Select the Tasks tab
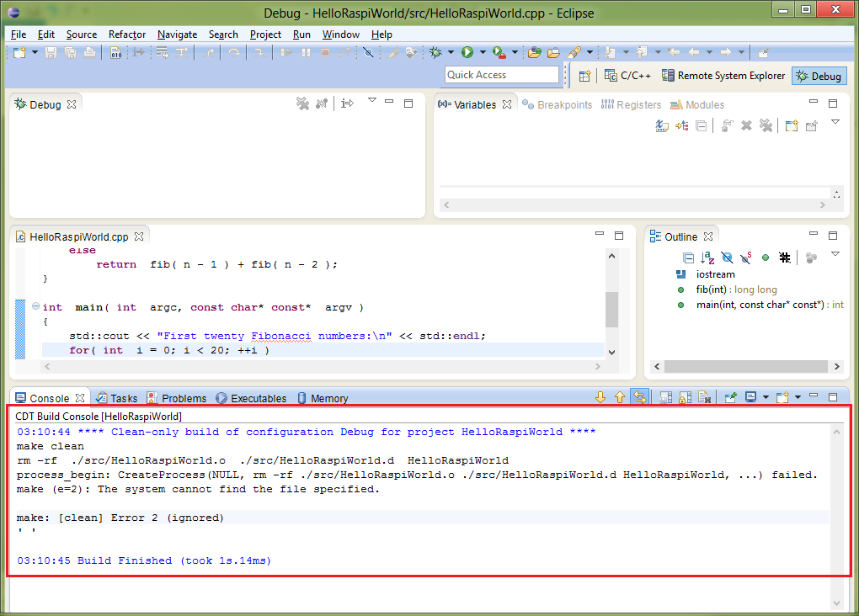The image size is (859, 616). tap(117, 398)
